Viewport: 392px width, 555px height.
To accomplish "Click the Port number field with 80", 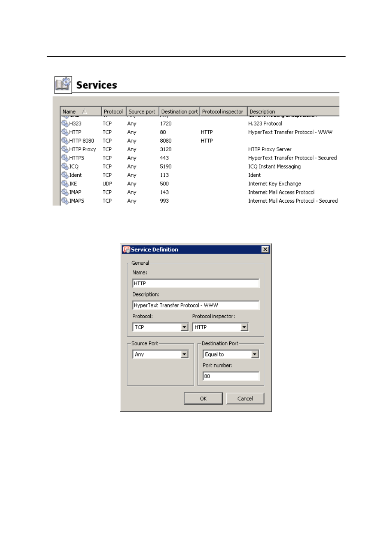I will point(231,376).
